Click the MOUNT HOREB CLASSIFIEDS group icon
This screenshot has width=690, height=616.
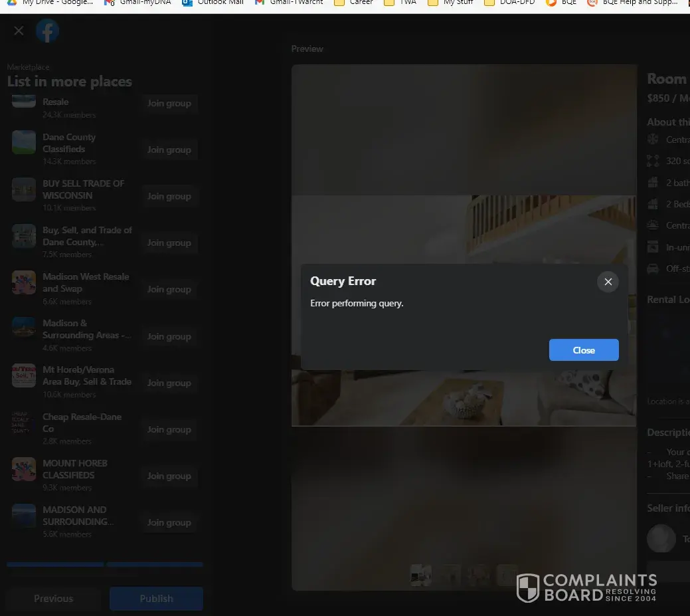(24, 469)
